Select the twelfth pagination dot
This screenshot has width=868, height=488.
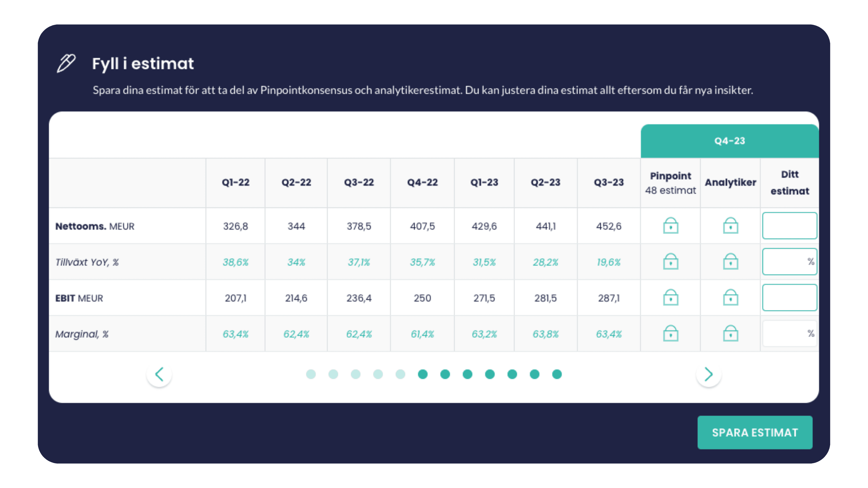[557, 374]
